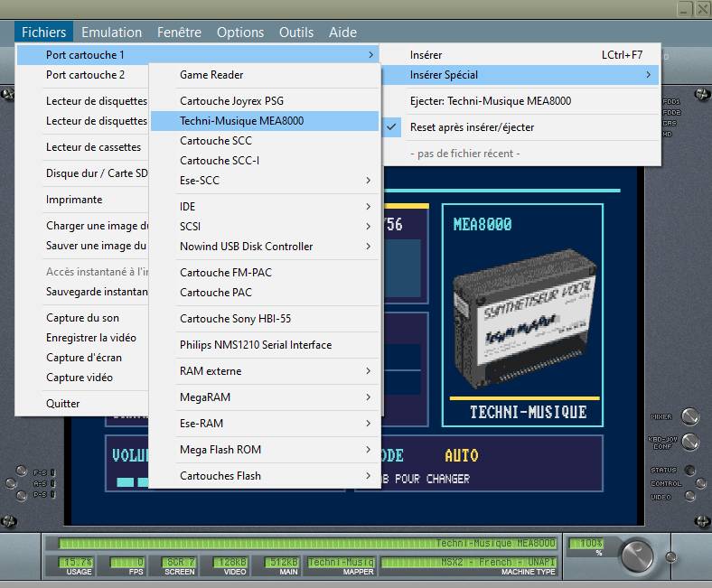Open the Outils menu

pos(296,33)
